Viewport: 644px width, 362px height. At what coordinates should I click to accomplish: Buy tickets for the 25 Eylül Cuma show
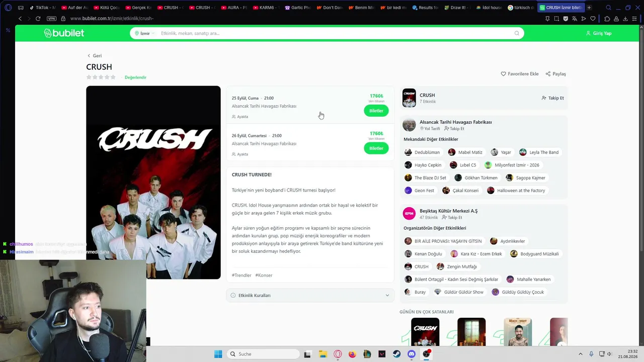coord(376,111)
